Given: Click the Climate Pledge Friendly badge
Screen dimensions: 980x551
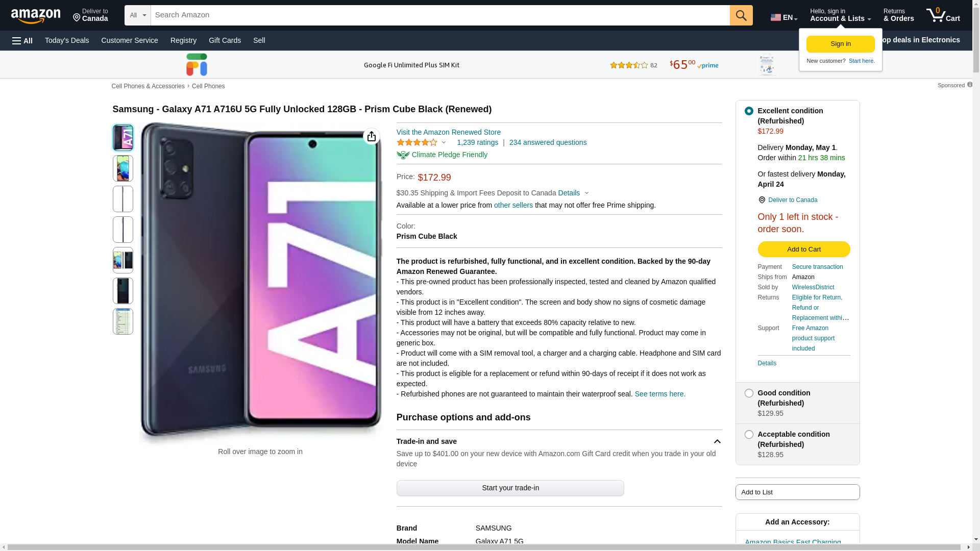Looking at the screenshot, I should (442, 155).
